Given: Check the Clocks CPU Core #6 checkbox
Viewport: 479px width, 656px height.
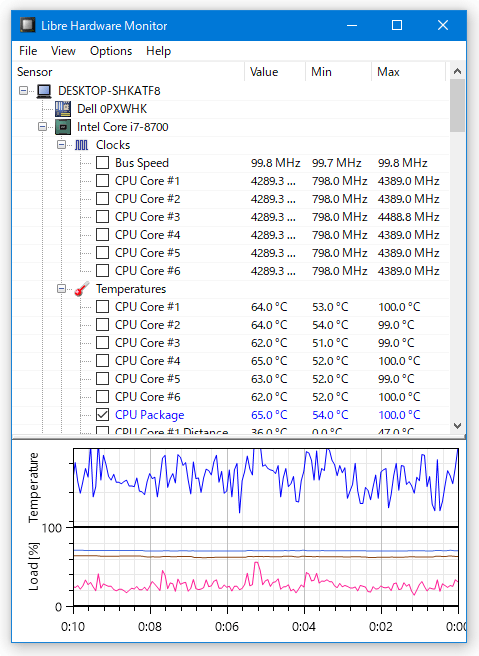Looking at the screenshot, I should click(x=102, y=271).
